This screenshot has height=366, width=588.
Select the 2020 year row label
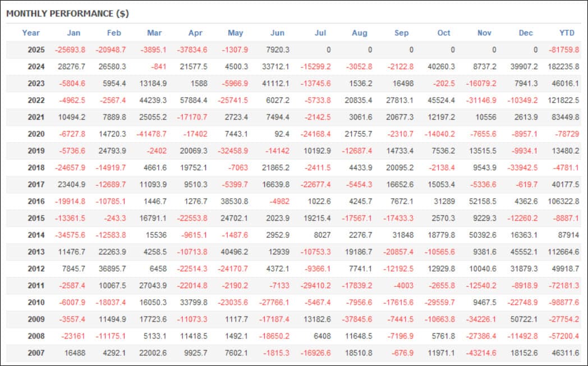tap(36, 134)
